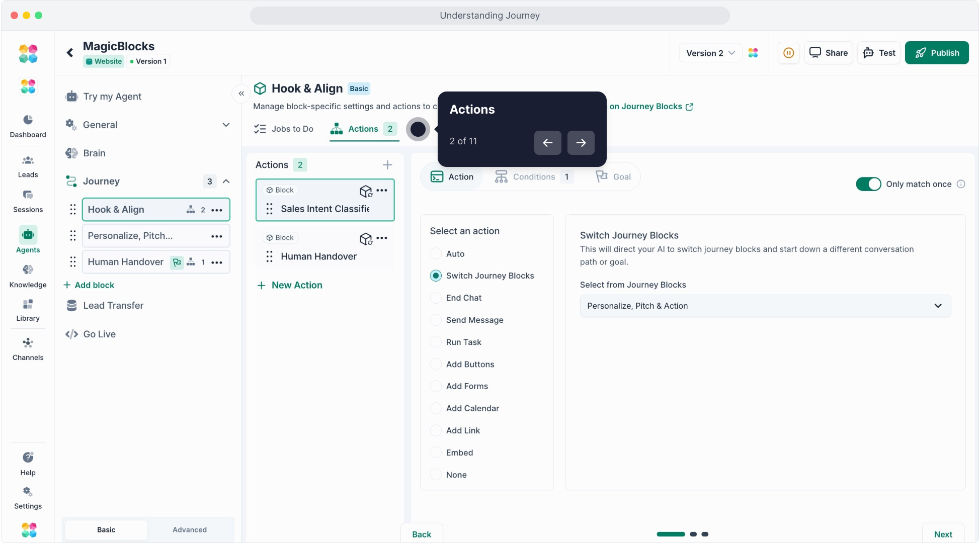This screenshot has width=980, height=543.
Task: Choose the Send Message radio option
Action: click(436, 320)
